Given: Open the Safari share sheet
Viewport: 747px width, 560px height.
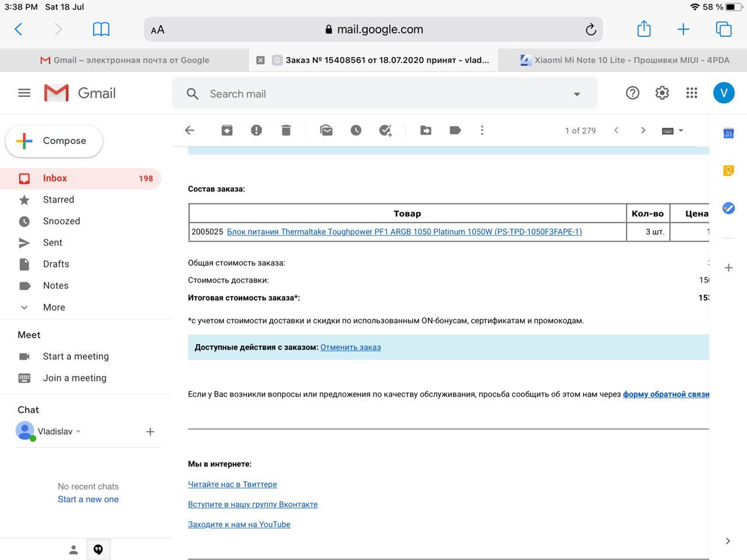Looking at the screenshot, I should coord(644,29).
